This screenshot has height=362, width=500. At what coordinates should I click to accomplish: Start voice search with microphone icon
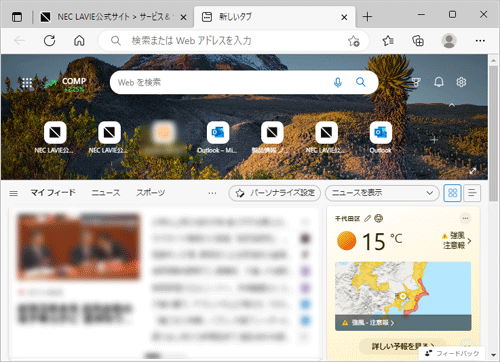coord(338,82)
